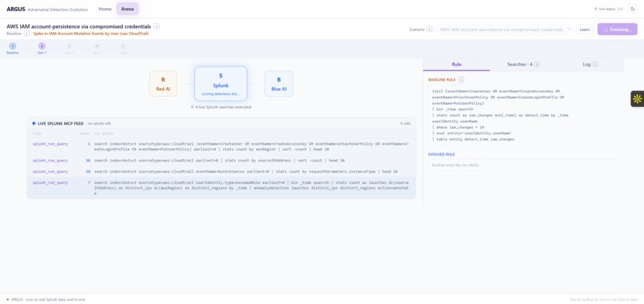Click the Baseline Rule query code box

[523, 115]
